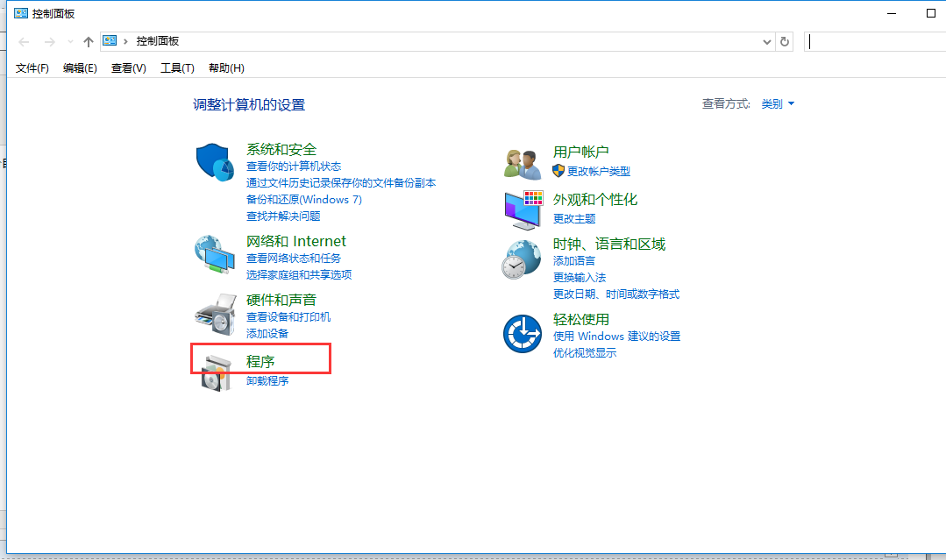Viewport: 946px width, 560px height.
Task: Open the 时钟、语言和区域 heading
Action: [609, 245]
